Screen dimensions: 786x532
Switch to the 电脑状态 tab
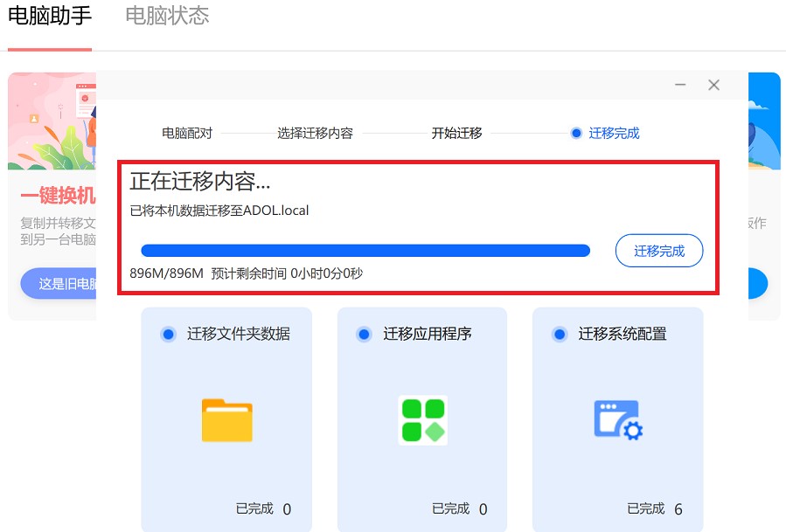[x=167, y=16]
